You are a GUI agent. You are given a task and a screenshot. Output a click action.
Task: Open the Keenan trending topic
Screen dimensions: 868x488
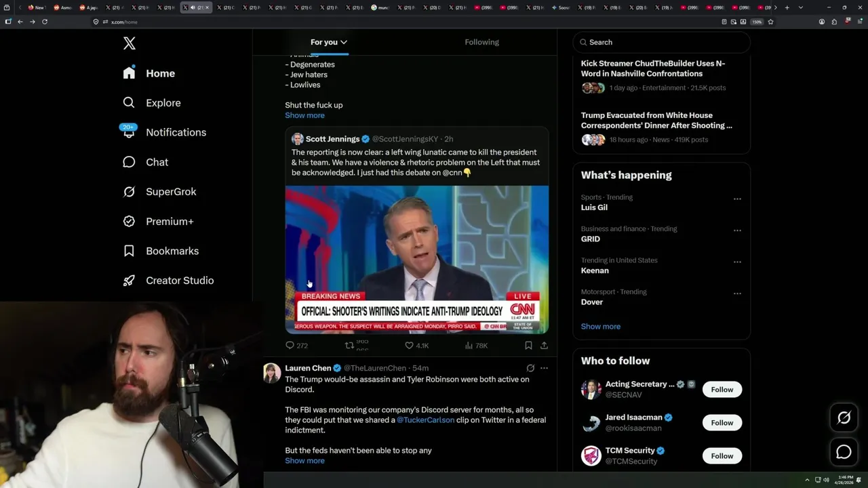[x=595, y=270]
